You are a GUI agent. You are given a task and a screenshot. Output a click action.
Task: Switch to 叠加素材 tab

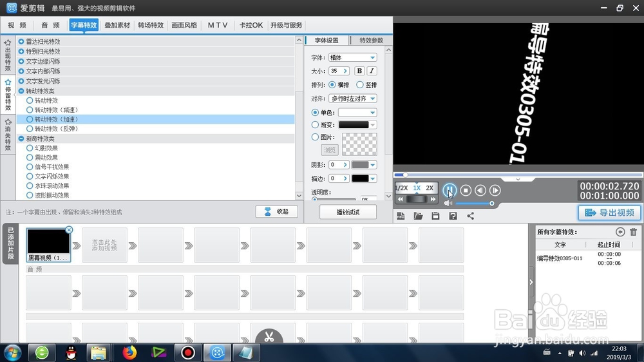click(117, 25)
